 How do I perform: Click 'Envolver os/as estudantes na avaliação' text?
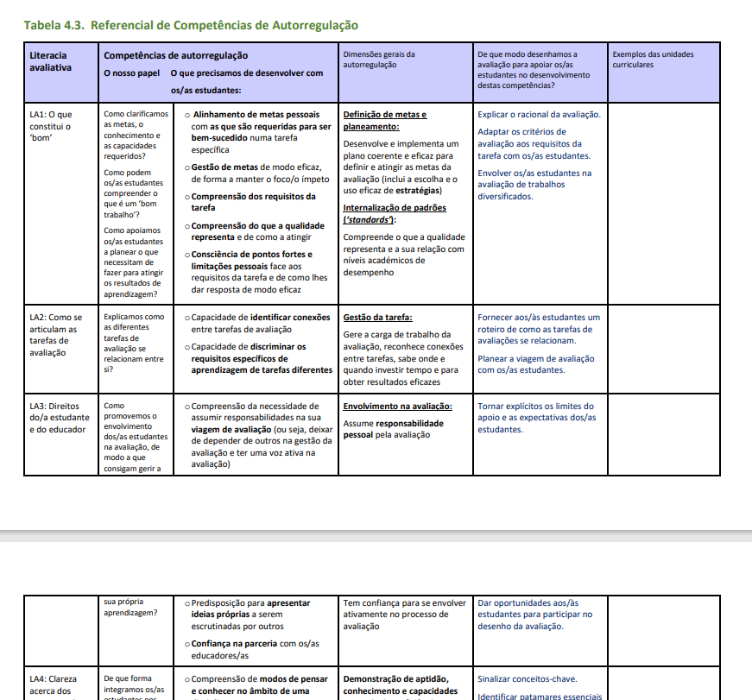(534, 185)
